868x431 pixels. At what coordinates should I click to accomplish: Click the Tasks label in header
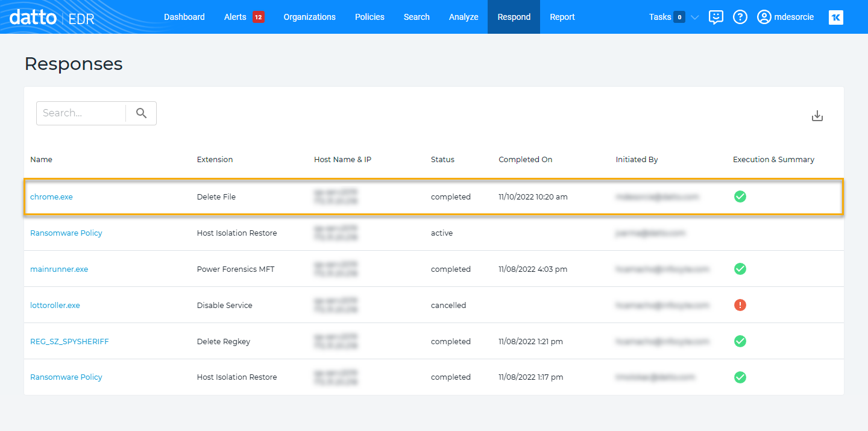click(660, 17)
